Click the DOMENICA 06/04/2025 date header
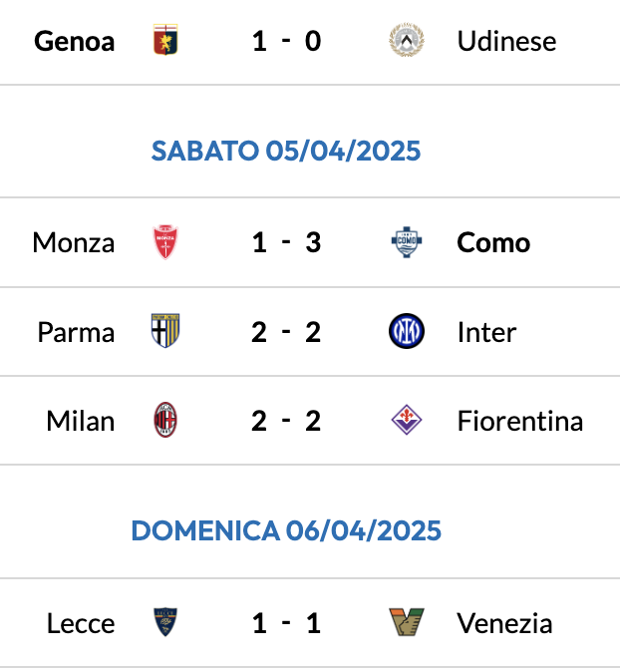The height and width of the screenshot is (672, 620). (286, 530)
